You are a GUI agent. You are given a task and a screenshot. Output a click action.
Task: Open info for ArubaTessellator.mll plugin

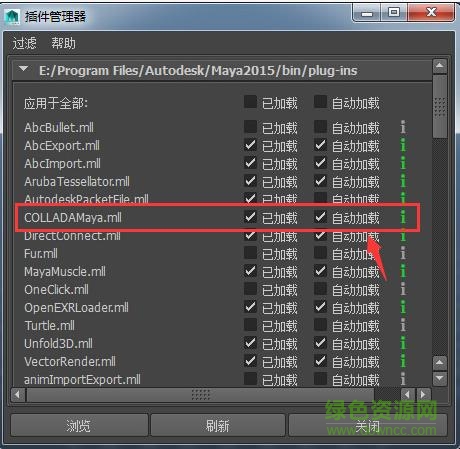(x=403, y=181)
